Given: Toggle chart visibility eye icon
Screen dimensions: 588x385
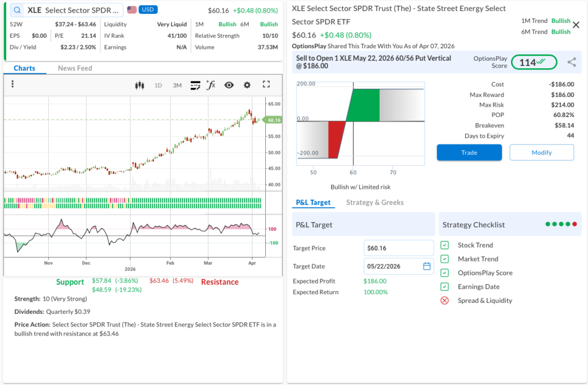Looking at the screenshot, I should point(229,85).
